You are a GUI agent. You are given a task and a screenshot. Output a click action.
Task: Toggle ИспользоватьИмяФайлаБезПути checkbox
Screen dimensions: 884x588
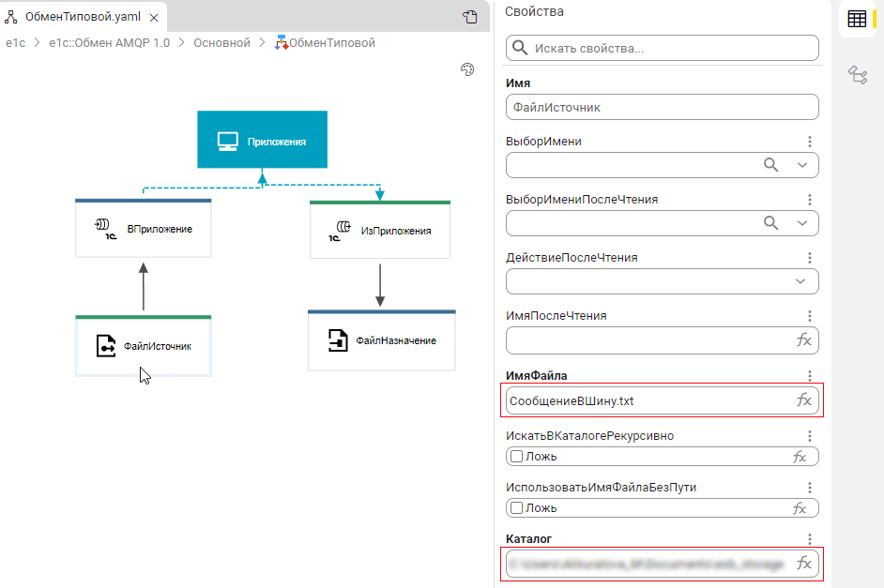point(516,508)
